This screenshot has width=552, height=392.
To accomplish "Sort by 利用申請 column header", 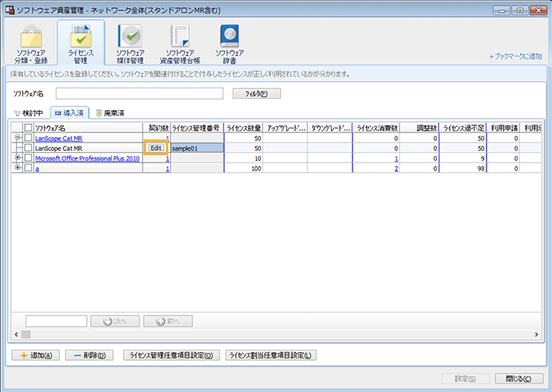I will (x=503, y=128).
